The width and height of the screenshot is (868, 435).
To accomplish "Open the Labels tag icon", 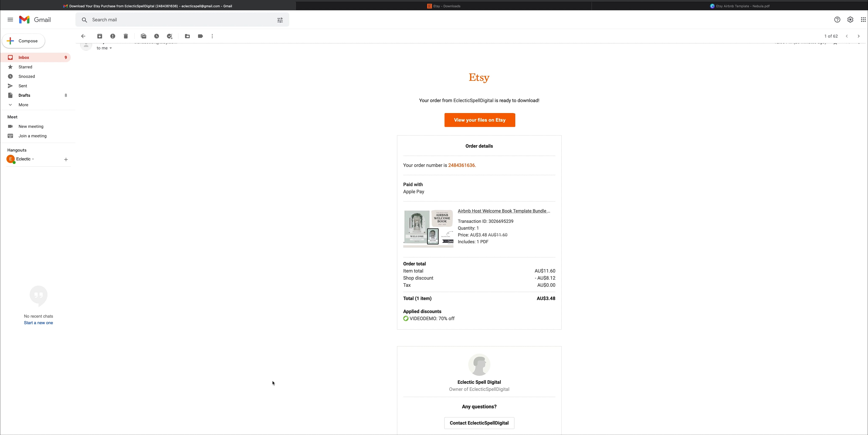I will pyautogui.click(x=200, y=36).
